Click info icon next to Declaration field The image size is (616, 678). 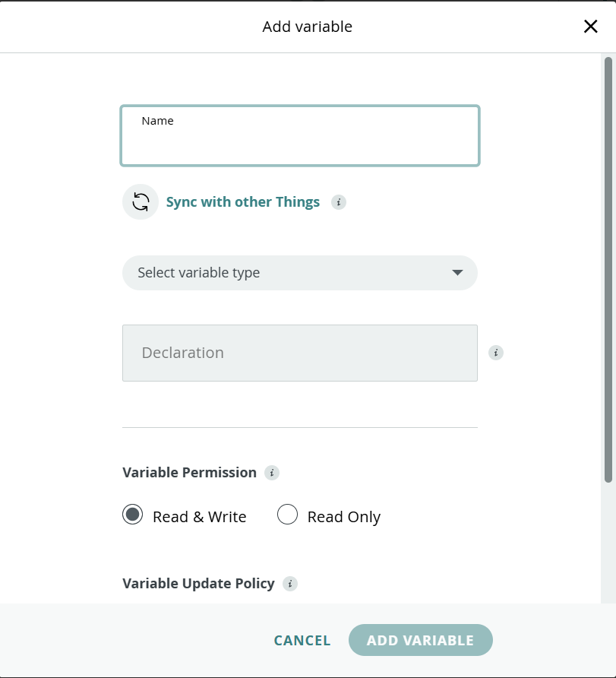pyautogui.click(x=496, y=353)
